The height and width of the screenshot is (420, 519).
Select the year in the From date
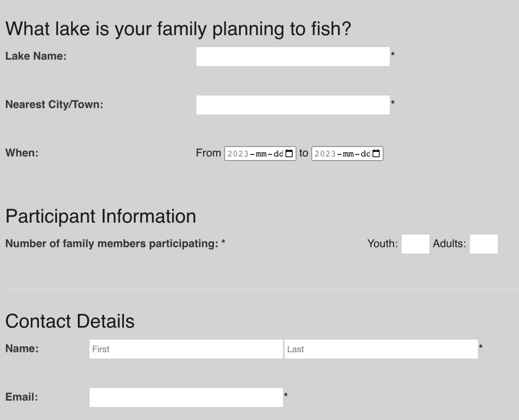(237, 154)
